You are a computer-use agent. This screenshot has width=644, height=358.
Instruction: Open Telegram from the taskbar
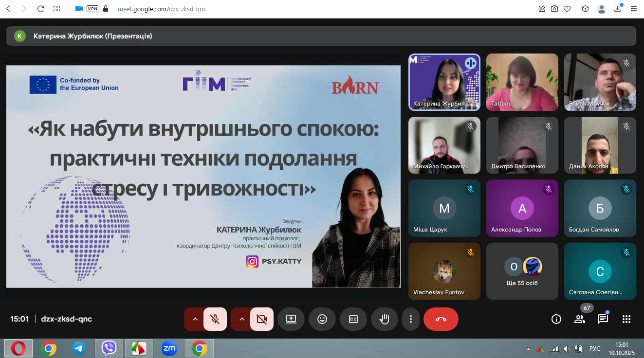point(78,348)
